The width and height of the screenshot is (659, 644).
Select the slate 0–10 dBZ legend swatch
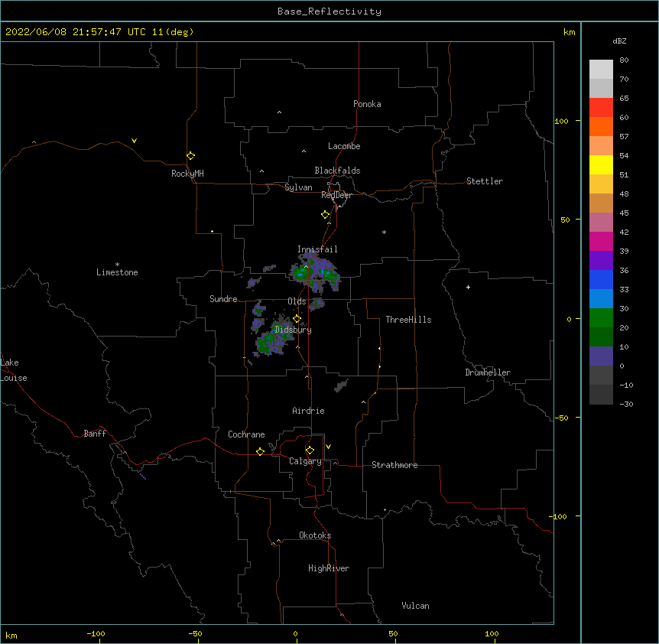tap(601, 356)
